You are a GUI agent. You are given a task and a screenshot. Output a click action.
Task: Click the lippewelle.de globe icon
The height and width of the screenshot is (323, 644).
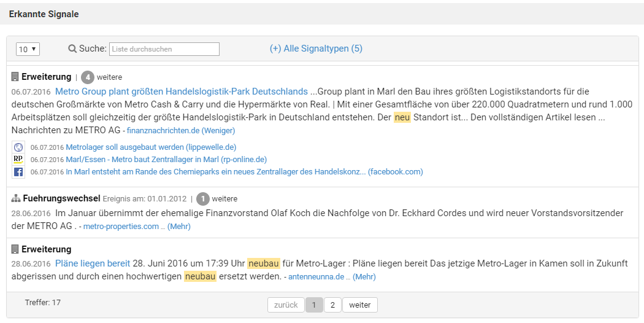point(18,147)
